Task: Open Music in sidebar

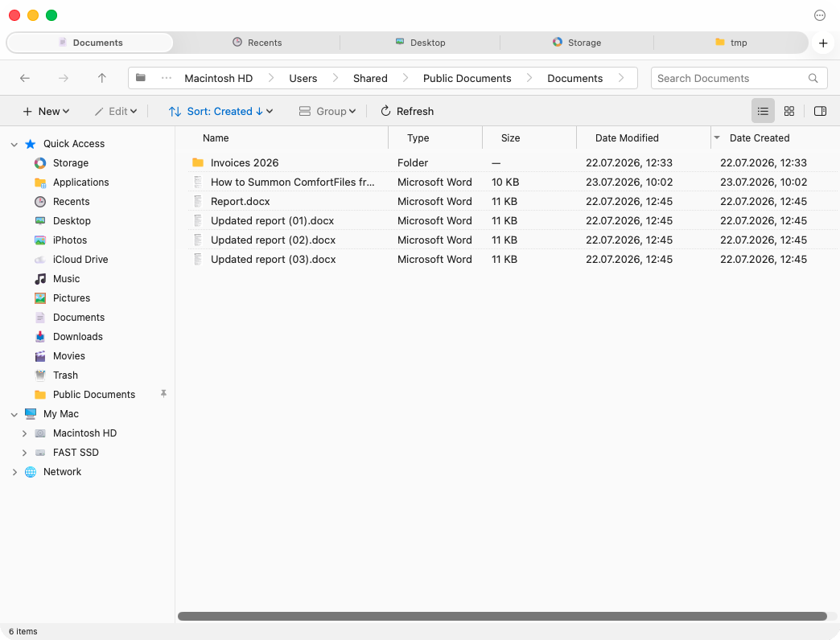Action: [x=66, y=278]
